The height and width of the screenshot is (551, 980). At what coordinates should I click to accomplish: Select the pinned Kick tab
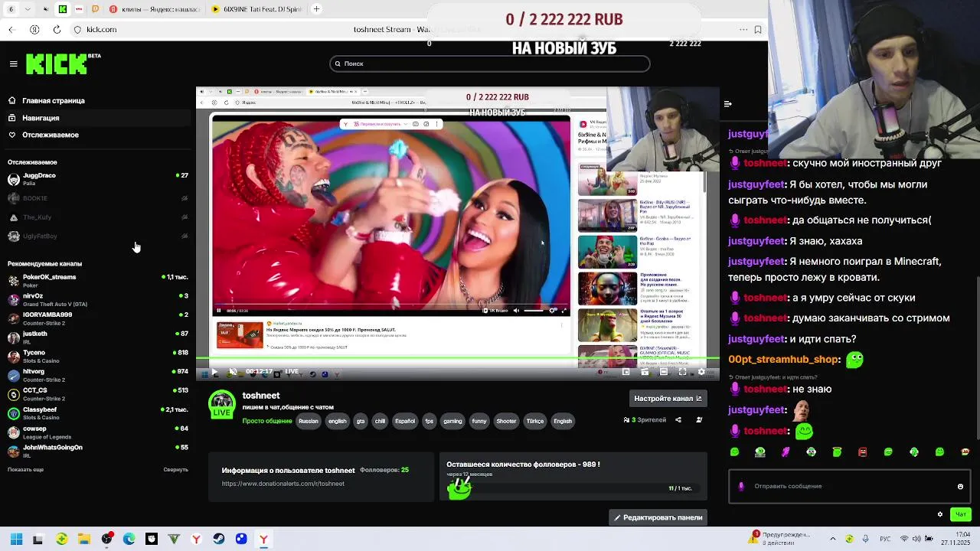tap(63, 9)
